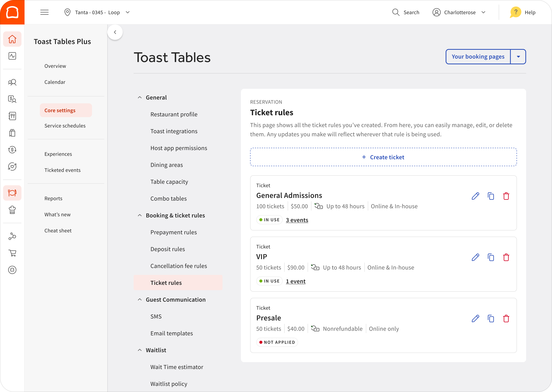552x392 pixels.
Task: Click the menu book icon in the sidebar
Action: point(12,116)
